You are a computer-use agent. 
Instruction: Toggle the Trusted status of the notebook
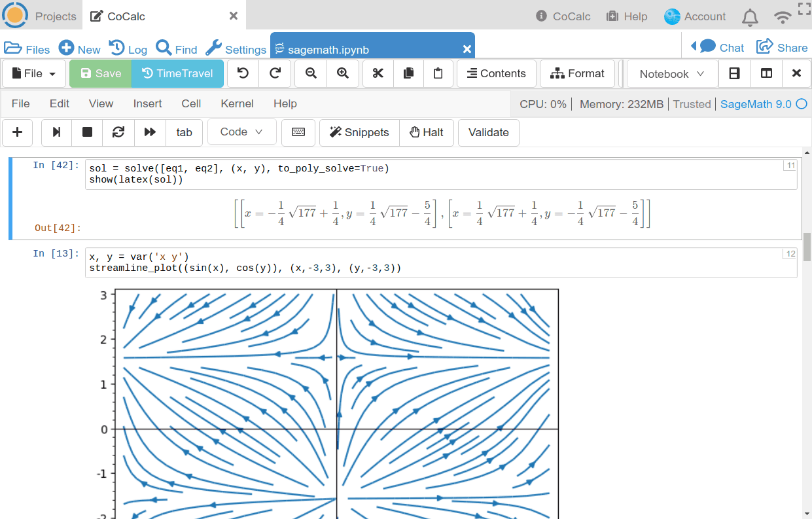pos(692,103)
